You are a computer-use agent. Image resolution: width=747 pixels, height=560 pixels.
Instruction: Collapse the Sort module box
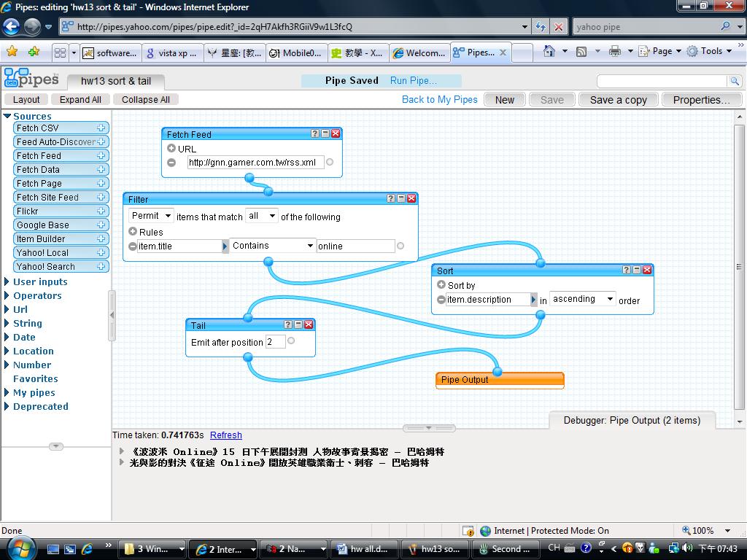[637, 270]
